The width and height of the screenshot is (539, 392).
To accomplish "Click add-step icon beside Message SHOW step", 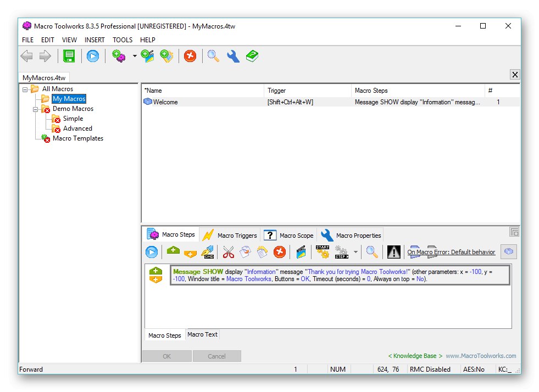I will click(x=155, y=275).
